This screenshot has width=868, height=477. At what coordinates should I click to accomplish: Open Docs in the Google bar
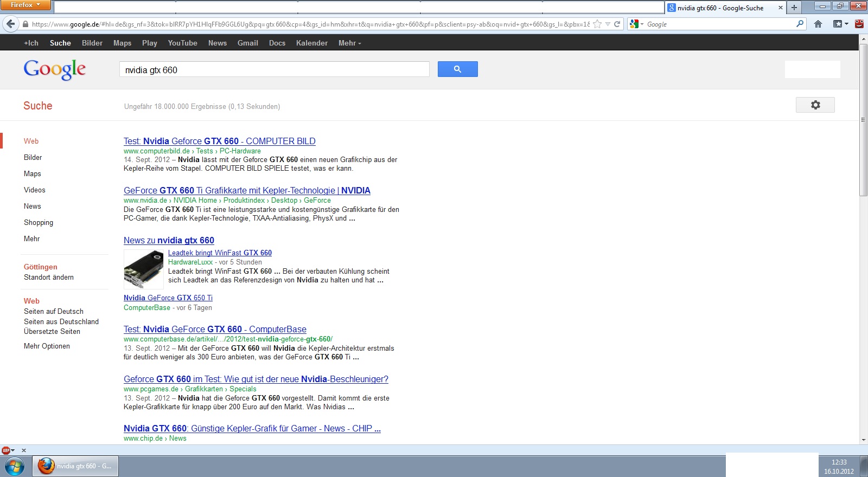point(277,43)
